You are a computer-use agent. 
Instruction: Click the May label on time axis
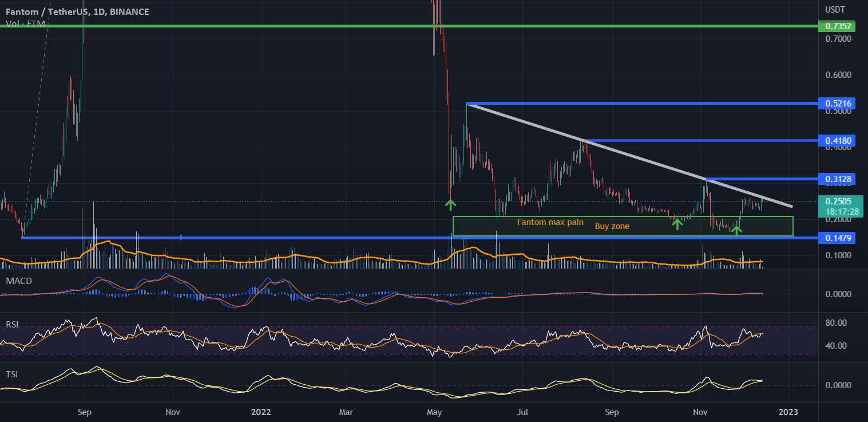click(x=435, y=412)
